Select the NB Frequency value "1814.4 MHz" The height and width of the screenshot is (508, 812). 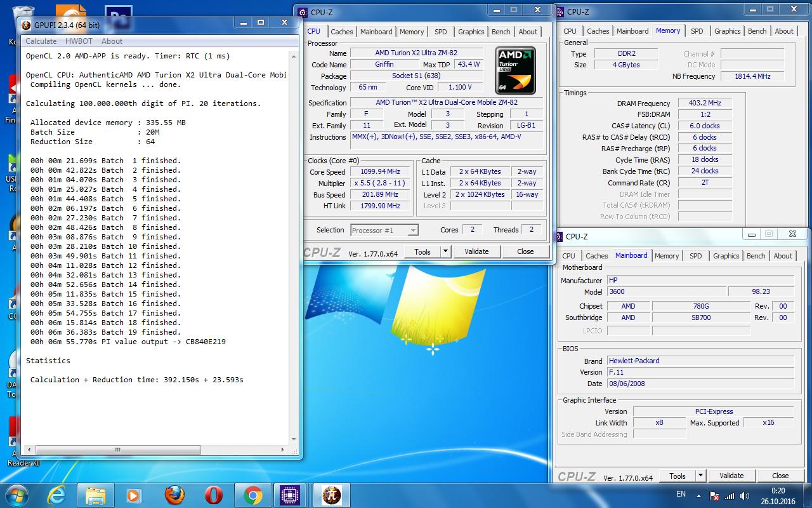pyautogui.click(x=752, y=76)
